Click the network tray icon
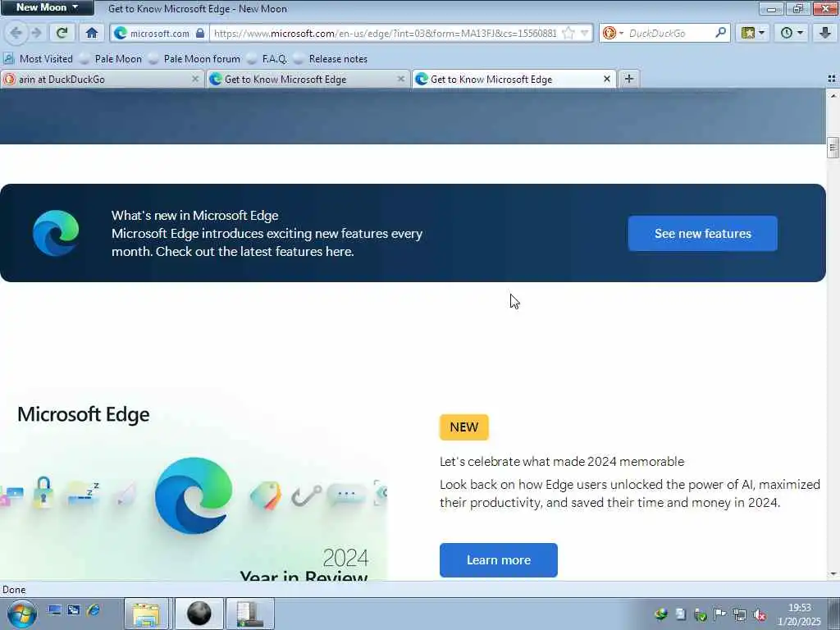The height and width of the screenshot is (630, 840). (x=740, y=614)
